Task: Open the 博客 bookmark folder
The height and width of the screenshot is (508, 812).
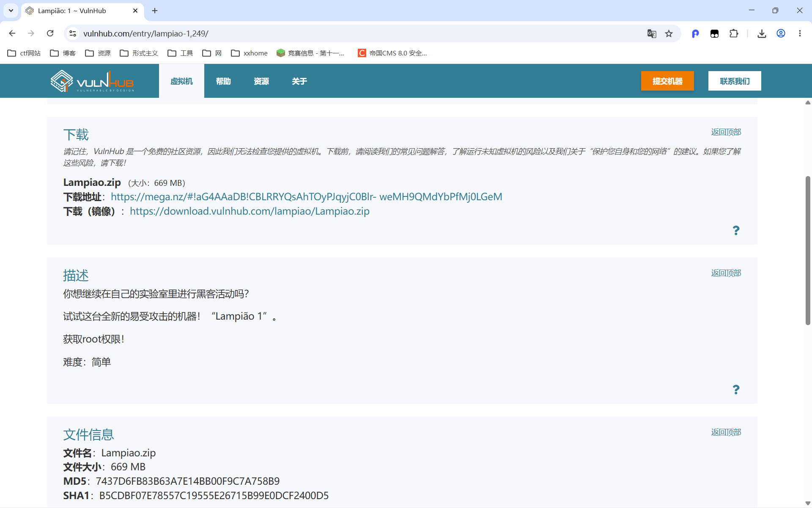Action: 63,53
